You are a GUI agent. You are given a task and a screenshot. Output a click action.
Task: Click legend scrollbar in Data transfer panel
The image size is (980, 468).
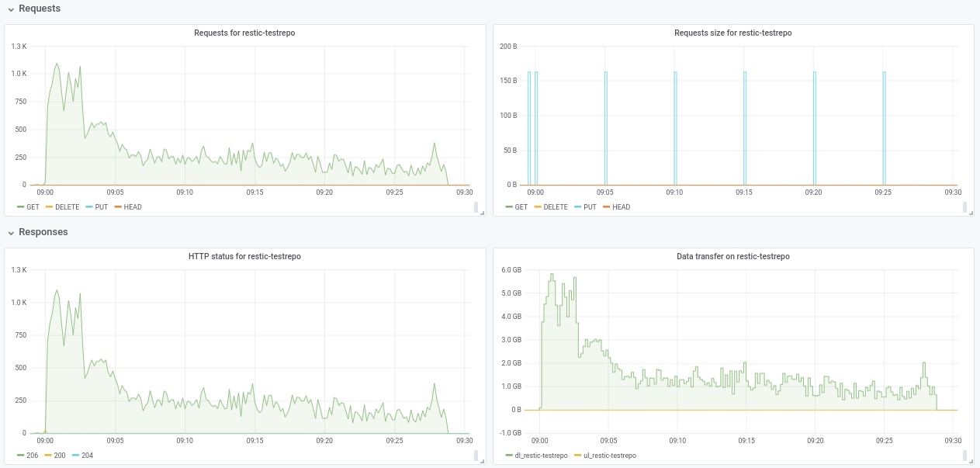[x=964, y=456]
